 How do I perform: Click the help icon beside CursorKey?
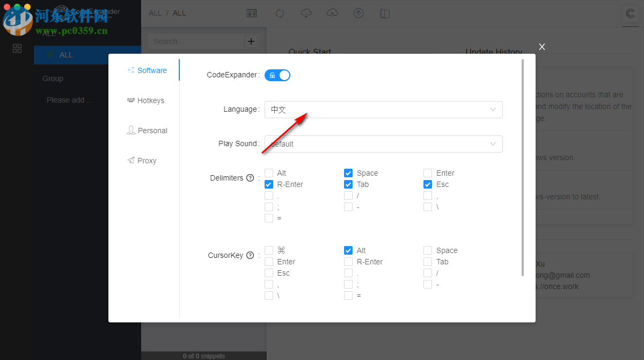click(250, 255)
